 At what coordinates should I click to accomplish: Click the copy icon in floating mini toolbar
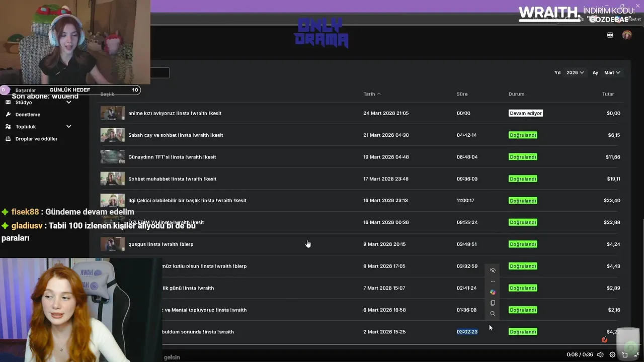coord(493,303)
